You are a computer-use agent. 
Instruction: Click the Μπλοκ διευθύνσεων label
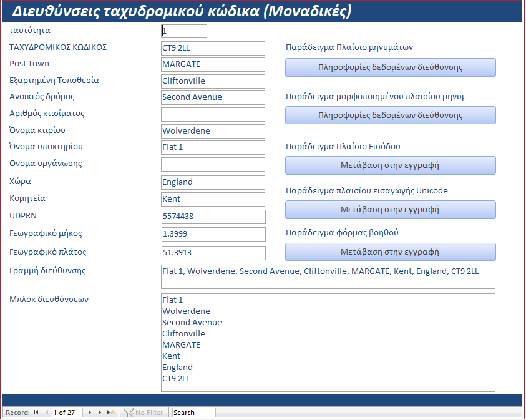coord(49,299)
